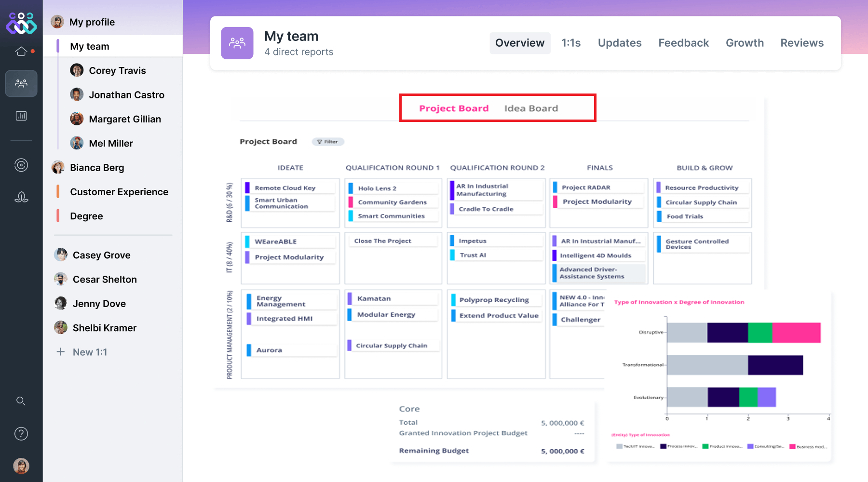Open the team people icon in sidebar

click(x=21, y=83)
